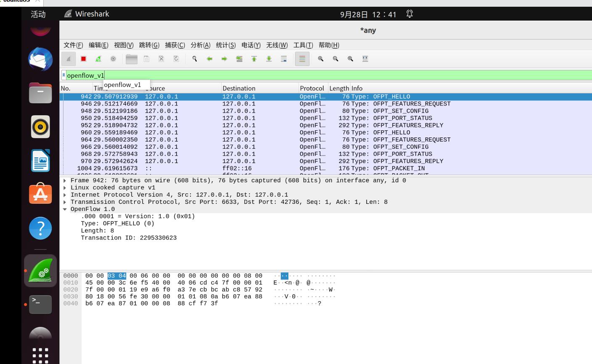Zoom in the main window text
This screenshot has width=592, height=364.
coord(320,59)
